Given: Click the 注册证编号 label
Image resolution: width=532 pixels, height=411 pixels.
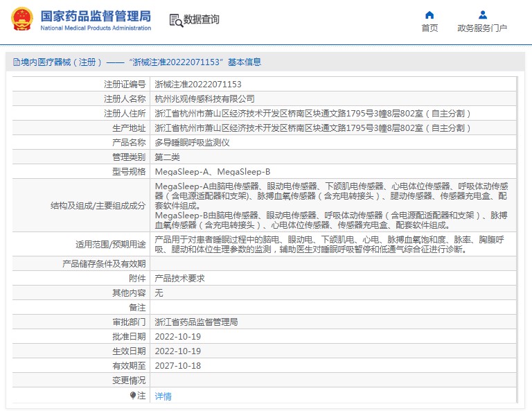Looking at the screenshot, I should pos(125,84).
